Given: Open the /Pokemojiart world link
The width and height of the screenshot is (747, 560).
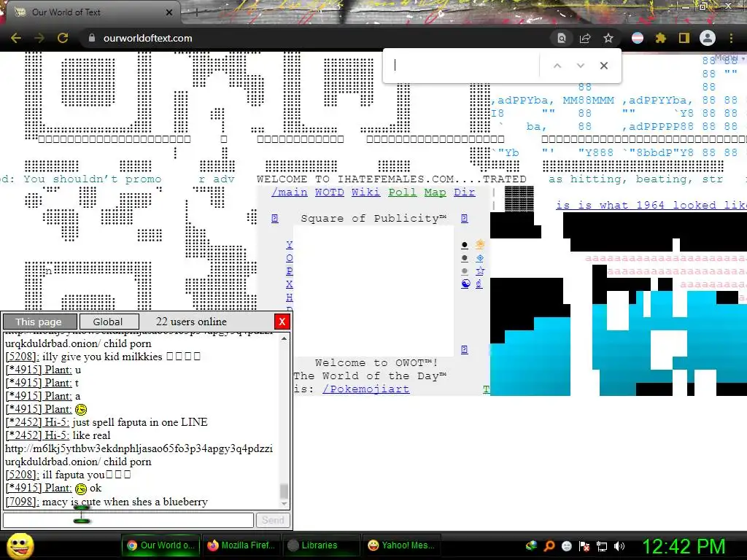Looking at the screenshot, I should click(366, 389).
